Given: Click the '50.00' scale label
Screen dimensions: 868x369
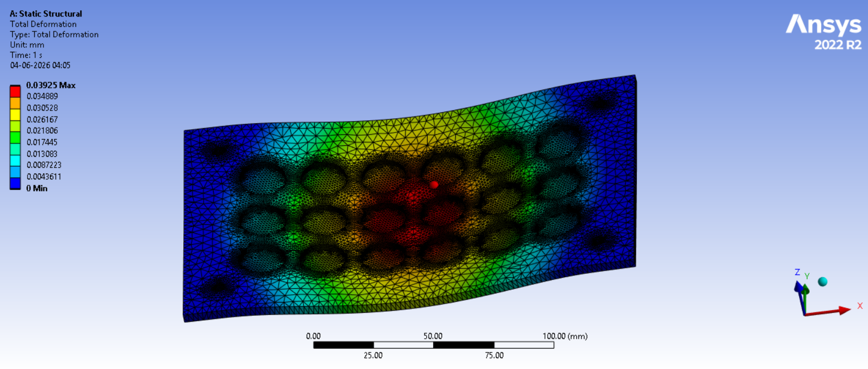Looking at the screenshot, I should pos(433,336).
